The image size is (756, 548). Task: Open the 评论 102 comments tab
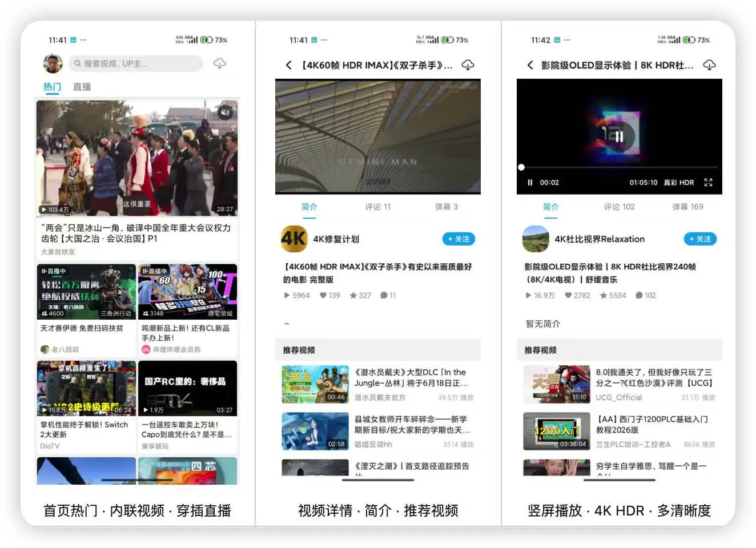pyautogui.click(x=619, y=207)
